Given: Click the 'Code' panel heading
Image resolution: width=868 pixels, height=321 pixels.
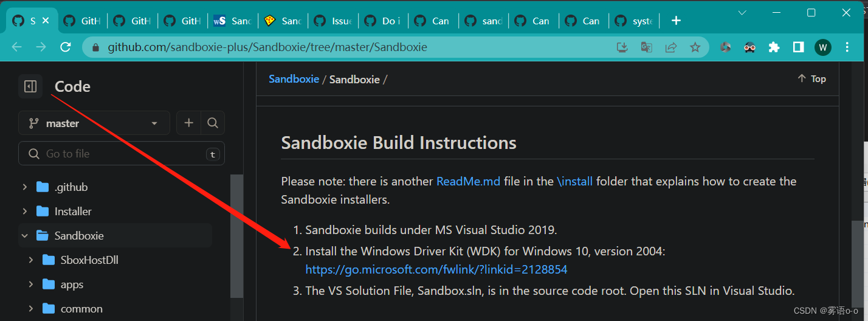Looking at the screenshot, I should point(72,86).
